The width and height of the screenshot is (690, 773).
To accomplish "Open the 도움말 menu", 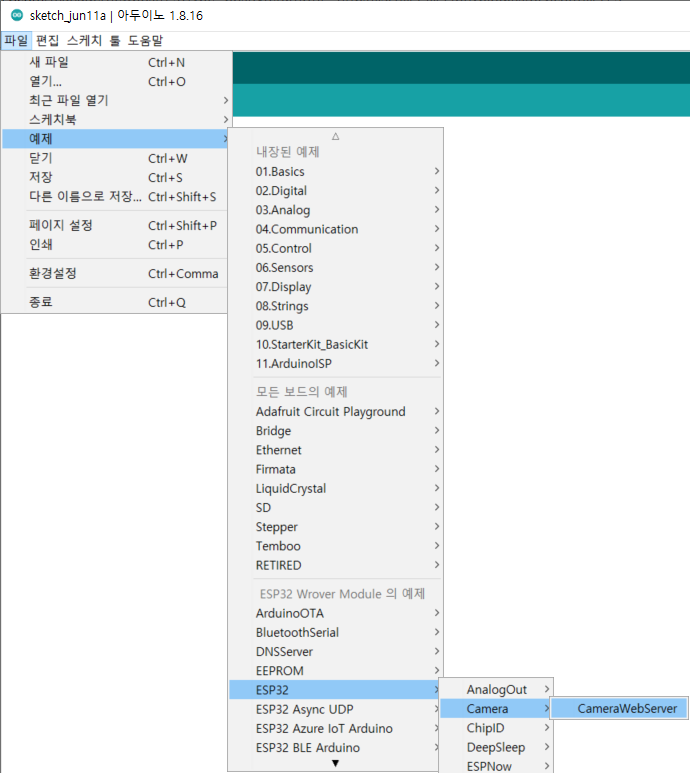I will [145, 40].
